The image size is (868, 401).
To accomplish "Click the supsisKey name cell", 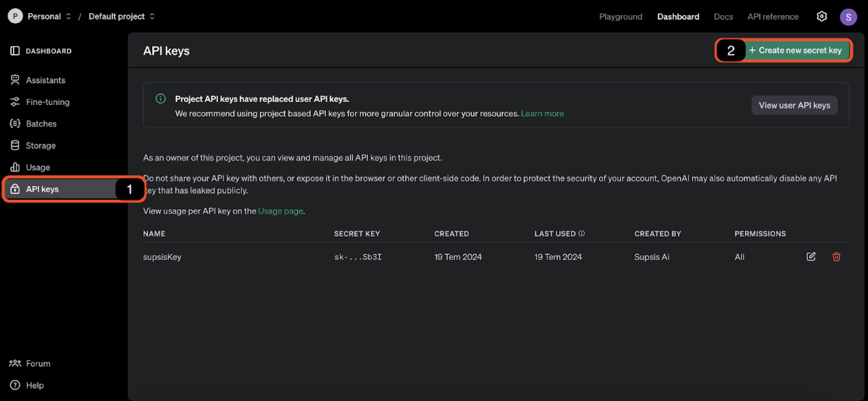I will [x=162, y=257].
